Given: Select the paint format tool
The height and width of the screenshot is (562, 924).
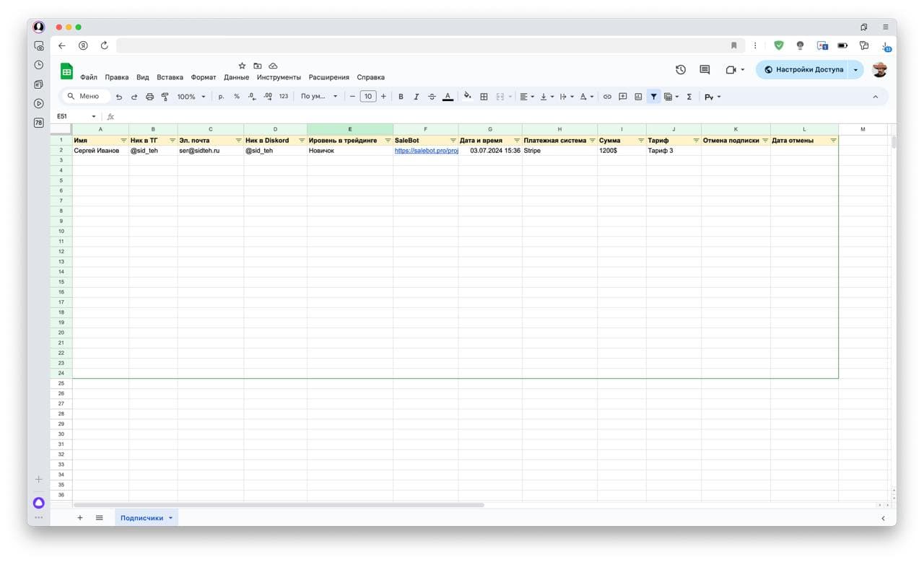Looking at the screenshot, I should [x=165, y=97].
